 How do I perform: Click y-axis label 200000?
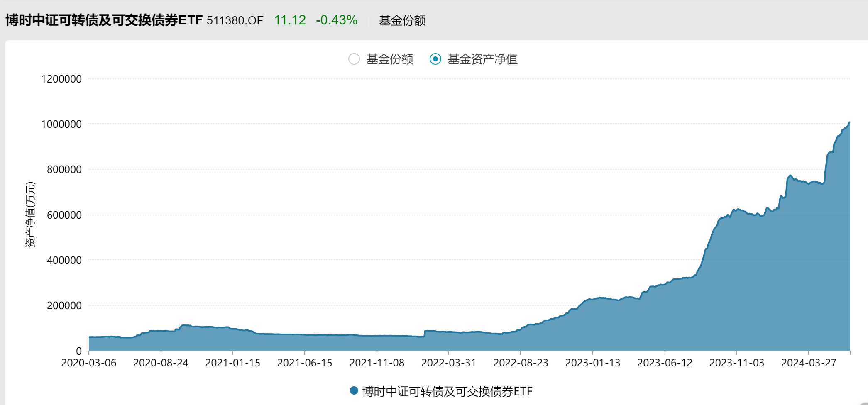64,305
